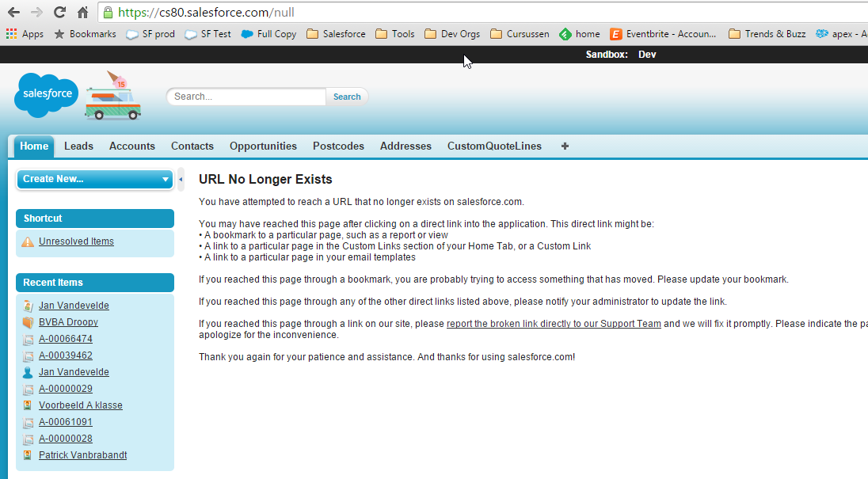Open the Eventbrite Account bookmark
The height and width of the screenshot is (479, 868).
click(x=663, y=34)
